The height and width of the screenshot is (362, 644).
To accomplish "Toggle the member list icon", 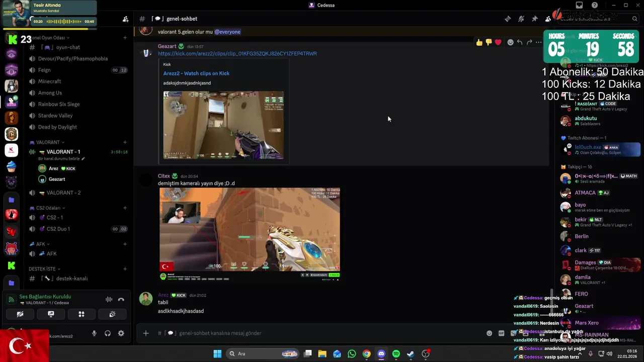I will (548, 19).
